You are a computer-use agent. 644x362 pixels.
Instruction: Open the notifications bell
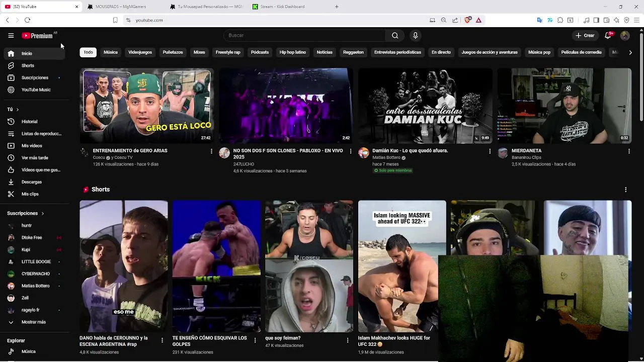(x=608, y=35)
